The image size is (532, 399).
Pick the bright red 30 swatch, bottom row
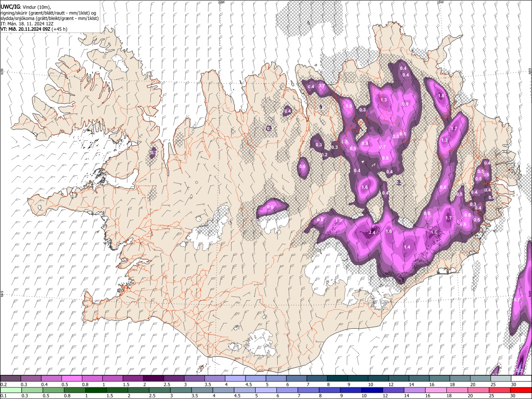point(521,390)
